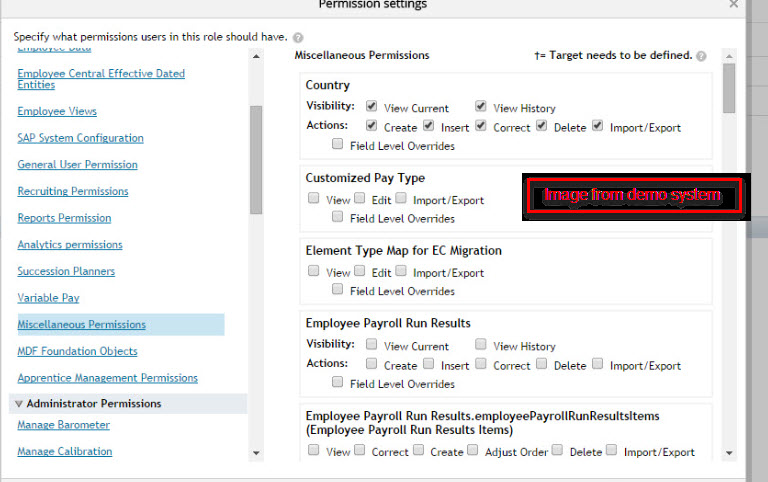768x482 pixels.
Task: Uncheck Country Import/Export checkbox
Action: 598,125
